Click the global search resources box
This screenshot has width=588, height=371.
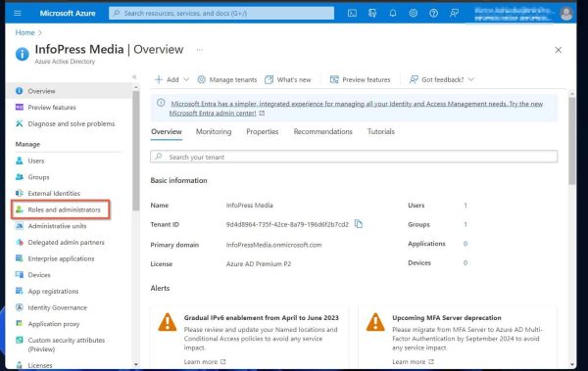tap(221, 13)
